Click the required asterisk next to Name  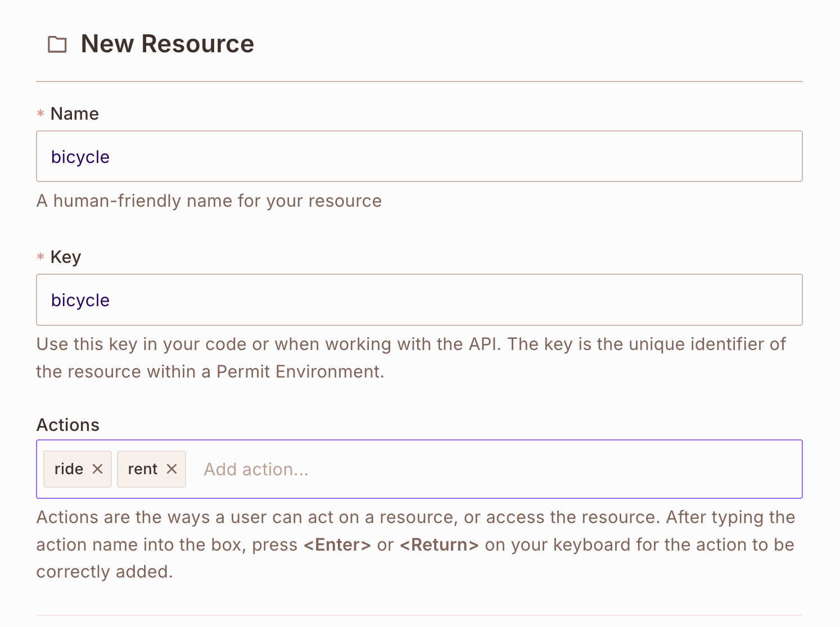pos(40,115)
